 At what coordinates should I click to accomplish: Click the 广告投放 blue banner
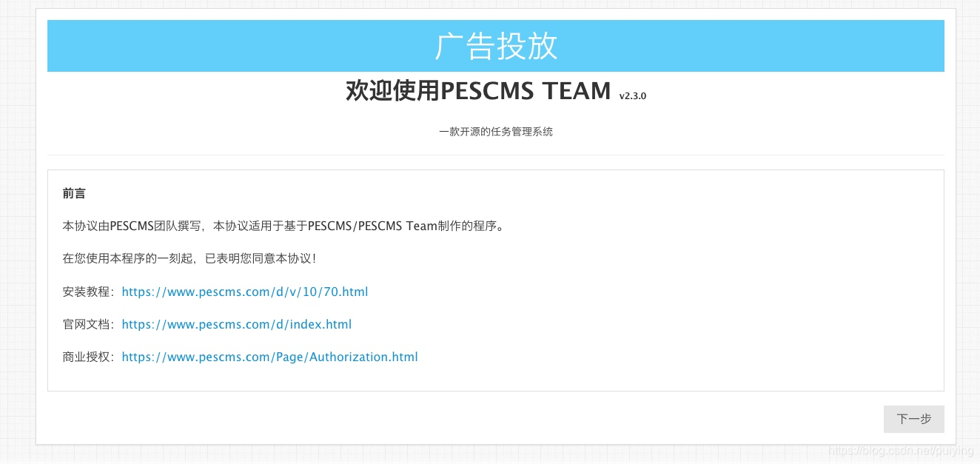(496, 46)
